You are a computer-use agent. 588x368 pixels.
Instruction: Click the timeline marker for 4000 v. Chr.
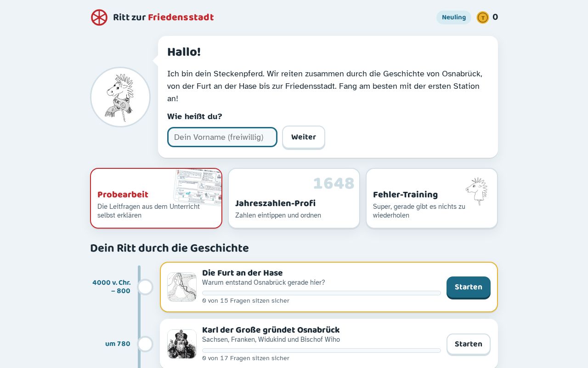145,287
